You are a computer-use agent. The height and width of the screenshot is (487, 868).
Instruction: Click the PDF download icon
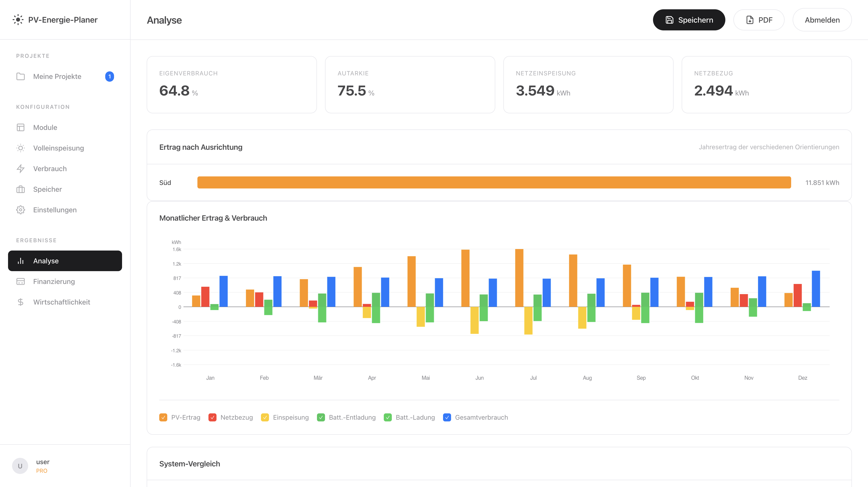click(x=749, y=20)
